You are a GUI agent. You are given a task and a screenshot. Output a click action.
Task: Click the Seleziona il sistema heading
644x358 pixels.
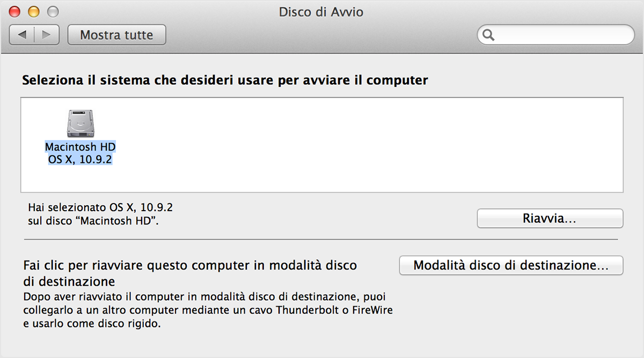click(x=225, y=80)
